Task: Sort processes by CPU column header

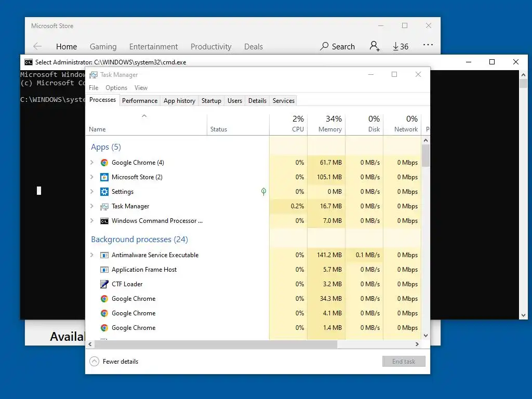Action: [288, 124]
